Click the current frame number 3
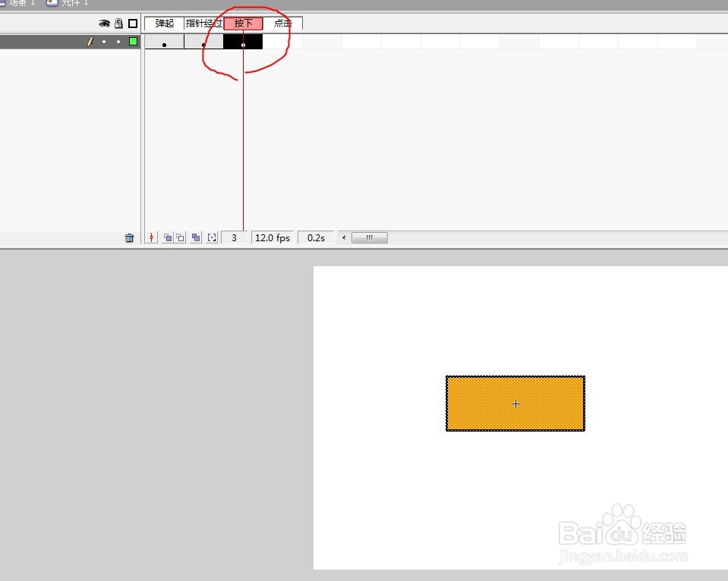Image resolution: width=728 pixels, height=581 pixels. (235, 237)
